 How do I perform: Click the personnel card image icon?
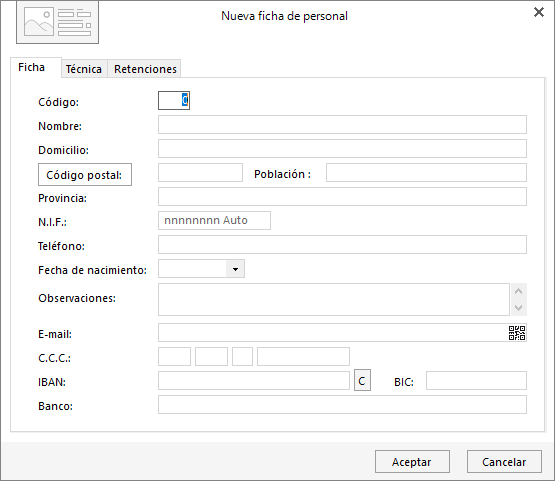[x=57, y=23]
